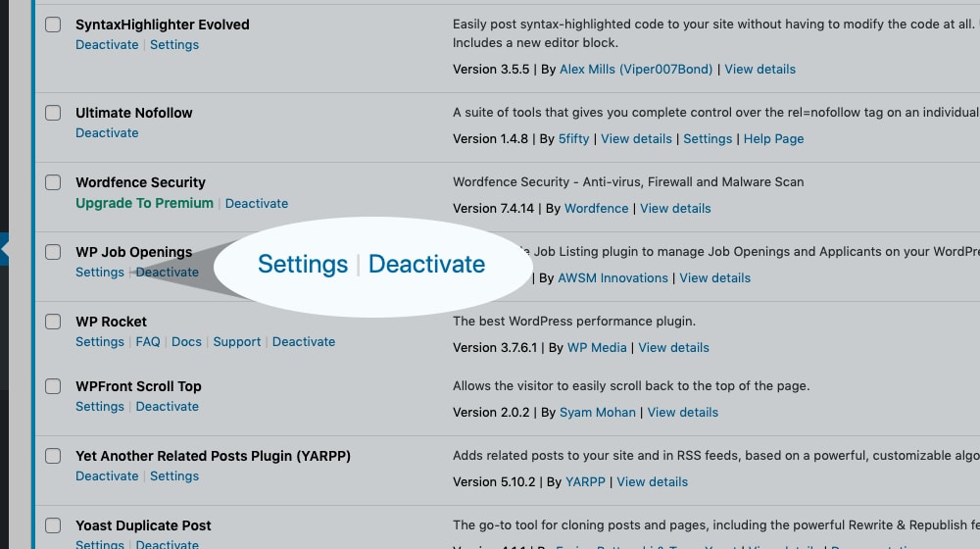Open Settings for YARPP plugin
The image size is (980, 549).
click(x=174, y=475)
